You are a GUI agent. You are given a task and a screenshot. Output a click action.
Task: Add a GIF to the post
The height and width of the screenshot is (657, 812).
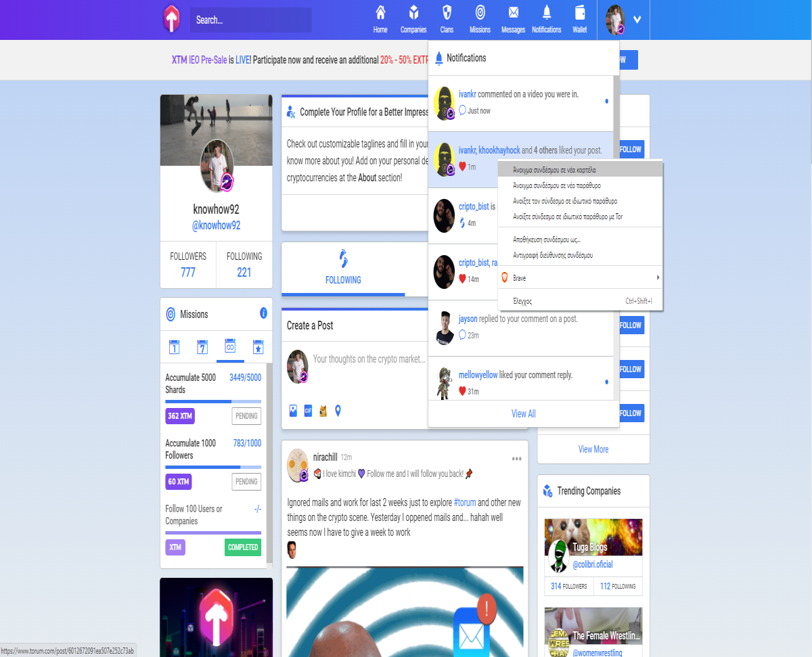point(308,410)
